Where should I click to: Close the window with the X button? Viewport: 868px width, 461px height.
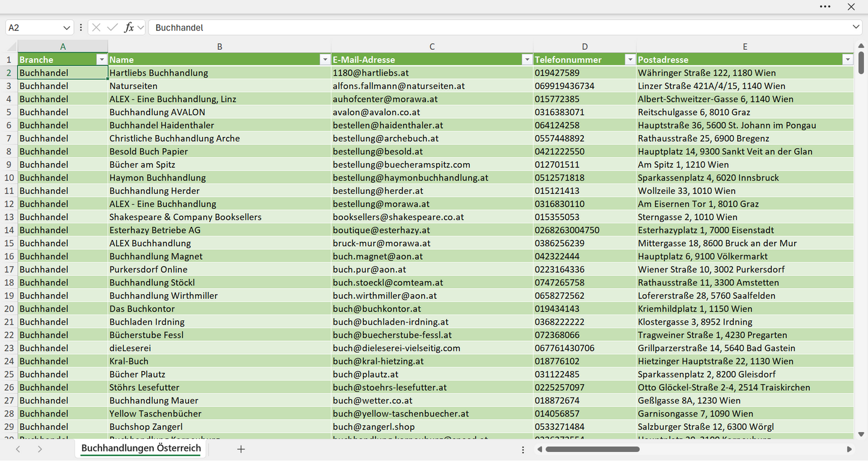851,7
